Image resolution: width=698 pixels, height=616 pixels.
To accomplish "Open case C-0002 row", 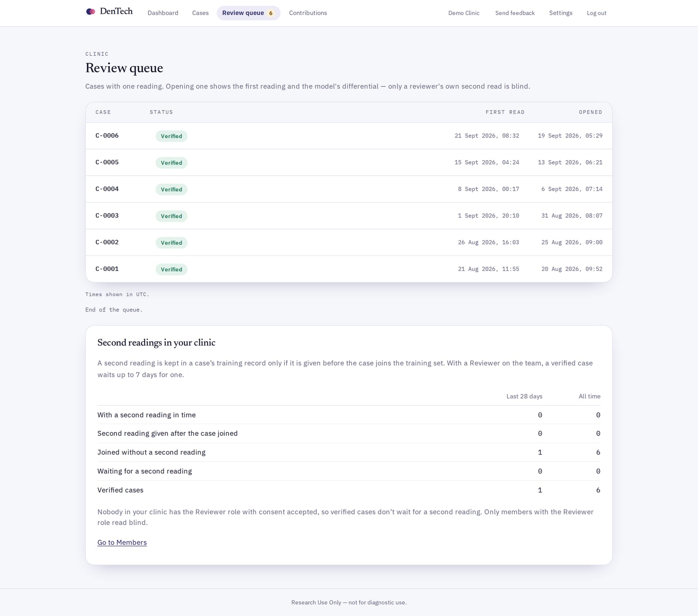I will [349, 242].
